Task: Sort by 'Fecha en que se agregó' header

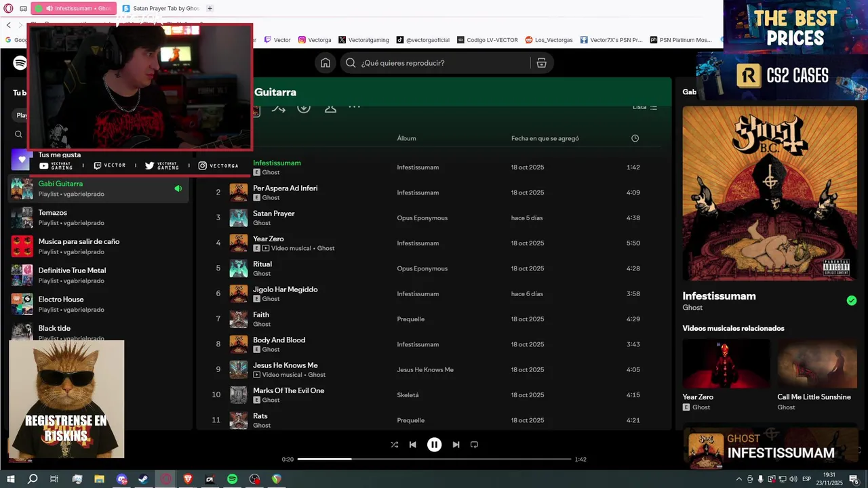Action: coord(545,138)
